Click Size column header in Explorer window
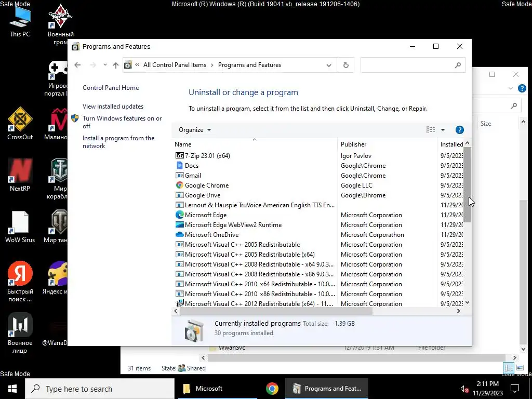Viewport: 532px width, 399px height. (x=486, y=124)
